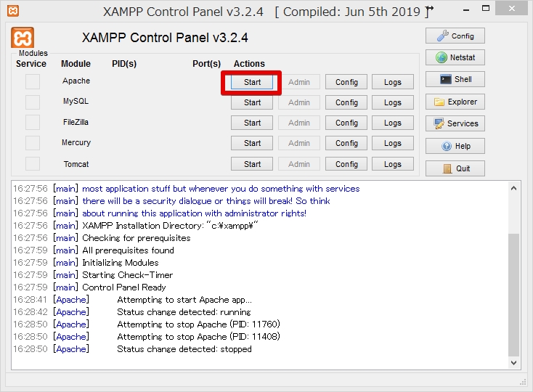533x392 pixels.
Task: Open FileZilla Logs menu
Action: point(393,123)
